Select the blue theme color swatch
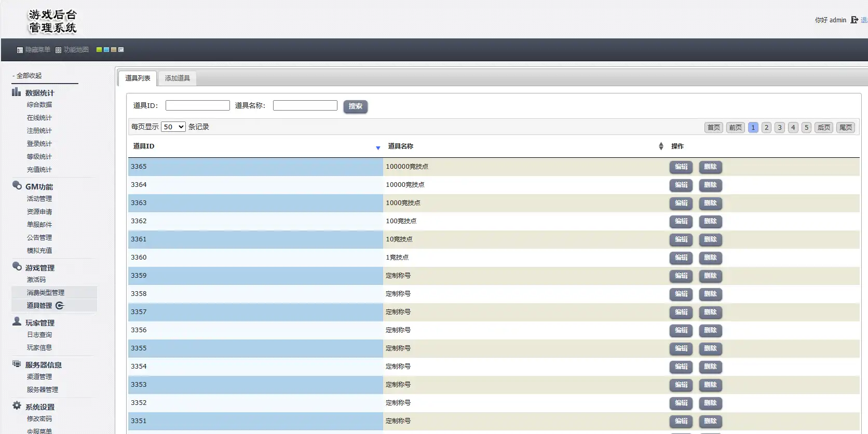The width and height of the screenshot is (868, 434). 106,50
